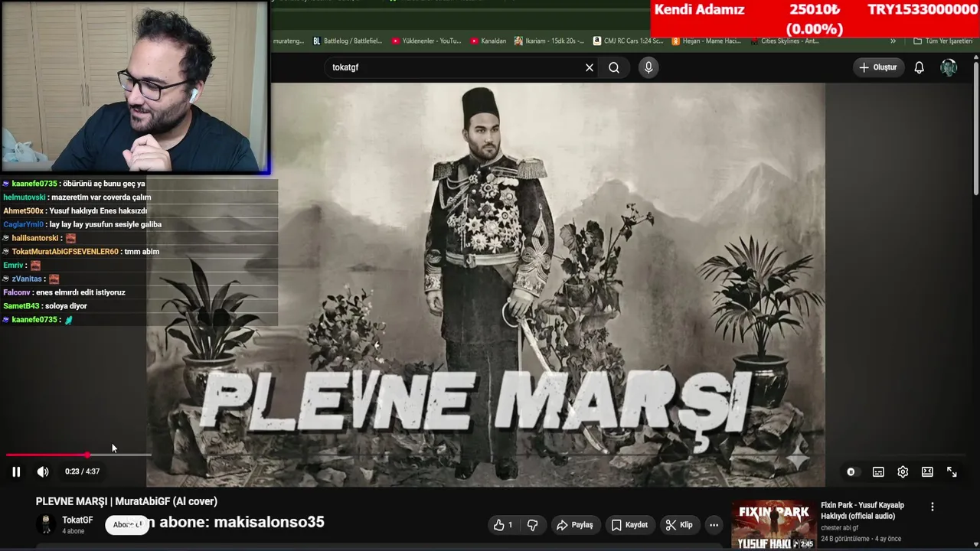Click chat username Falconv

(17, 292)
